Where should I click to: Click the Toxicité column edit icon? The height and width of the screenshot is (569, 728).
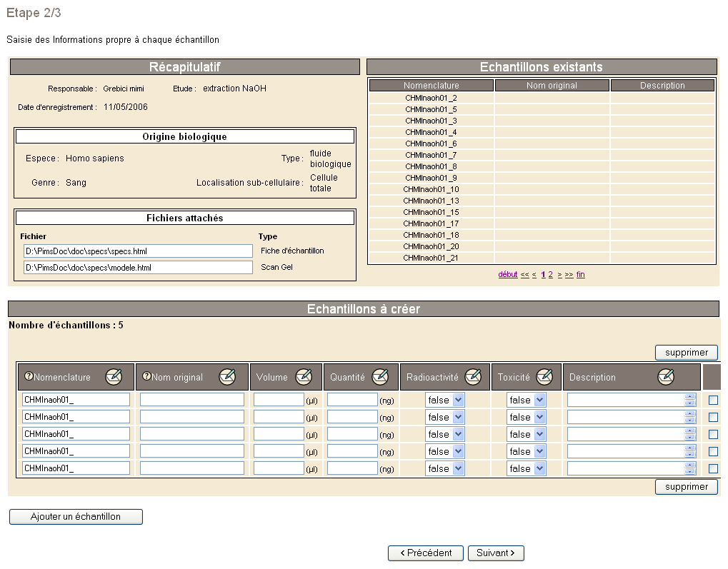(544, 377)
